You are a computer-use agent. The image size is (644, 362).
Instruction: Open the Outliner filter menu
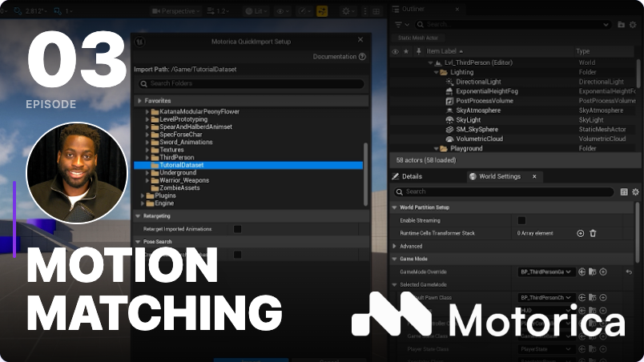pyautogui.click(x=402, y=25)
